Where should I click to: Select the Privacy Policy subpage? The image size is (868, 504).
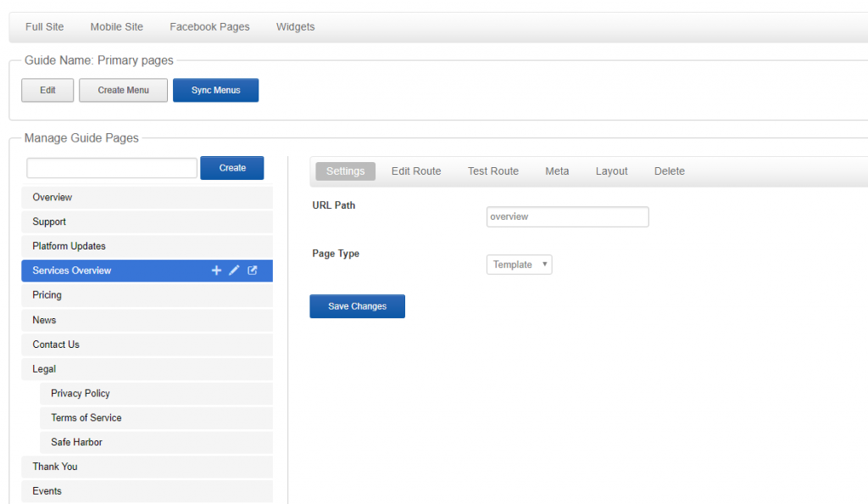(x=157, y=393)
